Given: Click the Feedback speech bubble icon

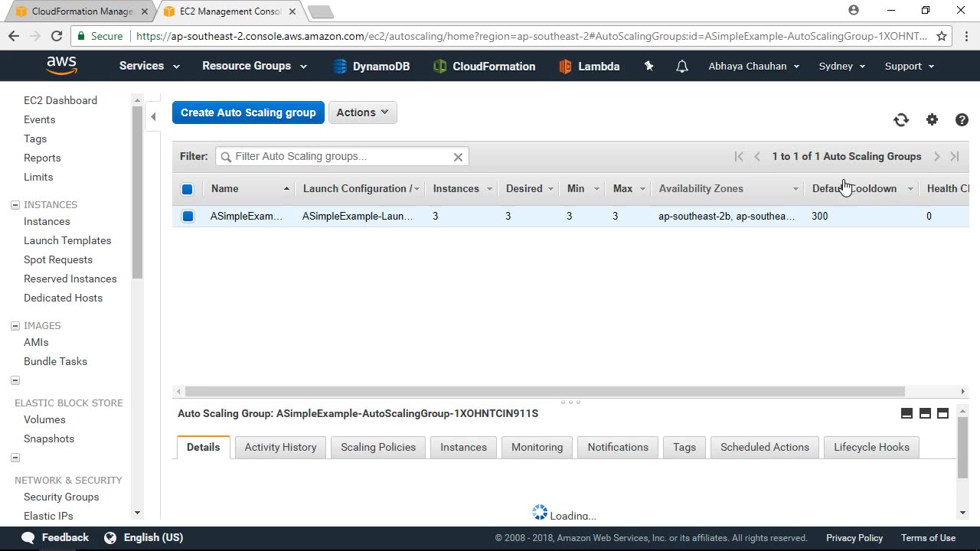Looking at the screenshot, I should [28, 537].
